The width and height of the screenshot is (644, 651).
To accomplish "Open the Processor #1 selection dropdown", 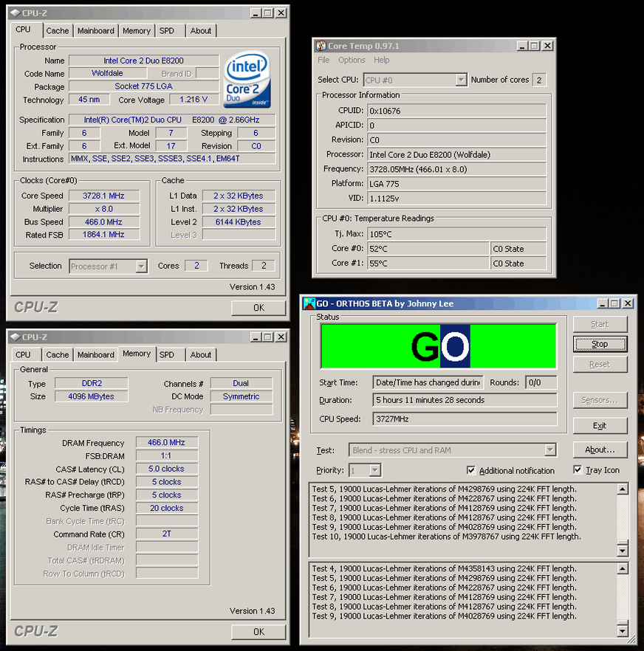I will [x=142, y=266].
